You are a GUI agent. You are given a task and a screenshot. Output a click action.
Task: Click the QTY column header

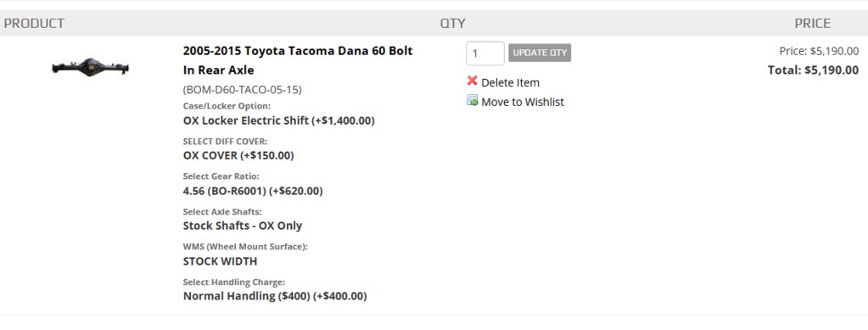[x=453, y=23]
